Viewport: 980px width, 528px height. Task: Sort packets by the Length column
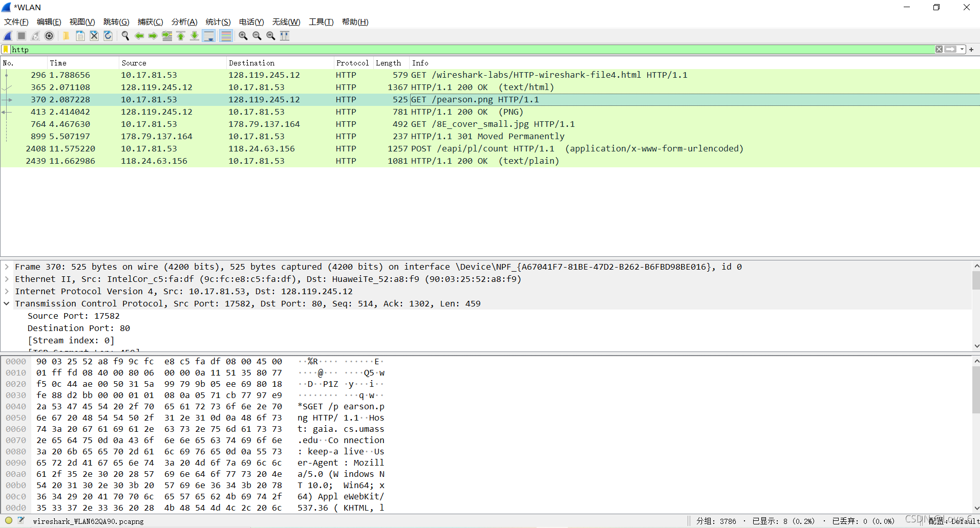[x=391, y=63]
